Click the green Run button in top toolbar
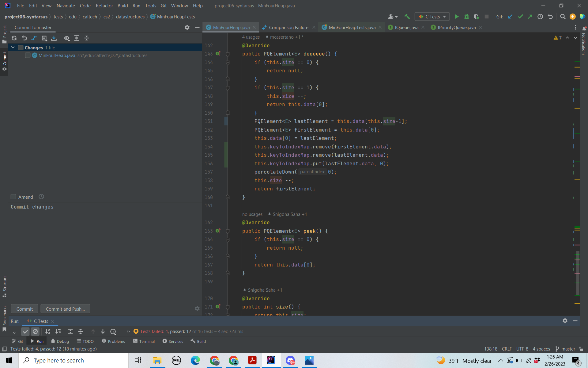Image resolution: width=588 pixels, height=368 pixels. click(457, 17)
